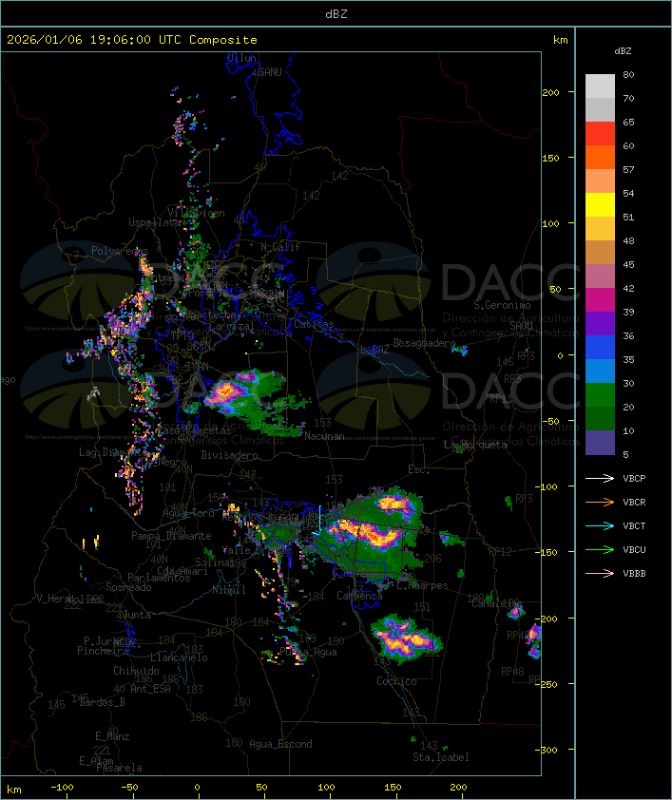Image resolution: width=672 pixels, height=800 pixels.
Task: Click the Cochico place label
Action: [x=396, y=681]
